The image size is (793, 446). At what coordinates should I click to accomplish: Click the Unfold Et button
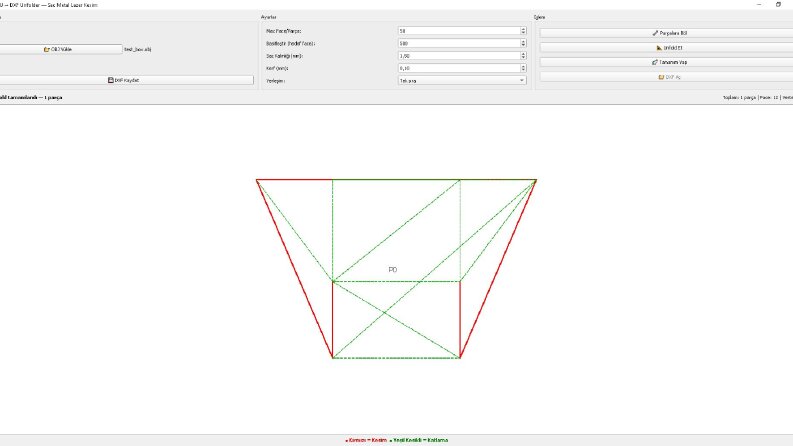pos(669,48)
